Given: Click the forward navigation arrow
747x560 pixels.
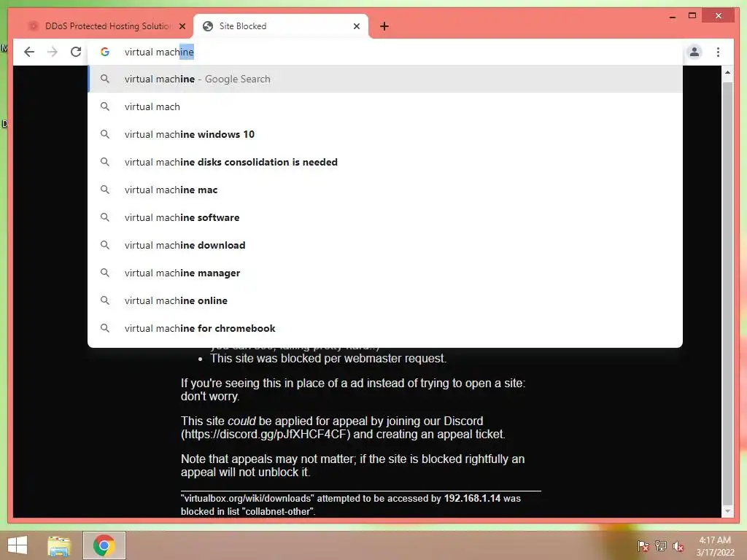Looking at the screenshot, I should (53, 52).
